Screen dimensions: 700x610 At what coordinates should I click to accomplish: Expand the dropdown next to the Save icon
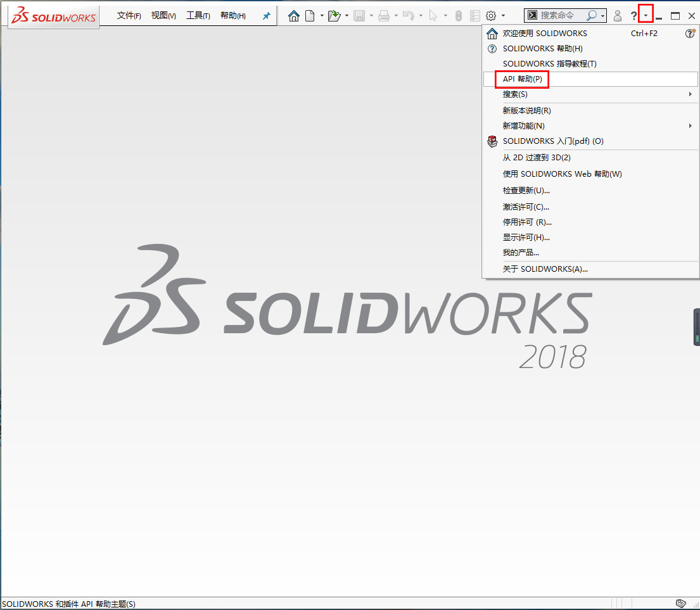pos(371,15)
